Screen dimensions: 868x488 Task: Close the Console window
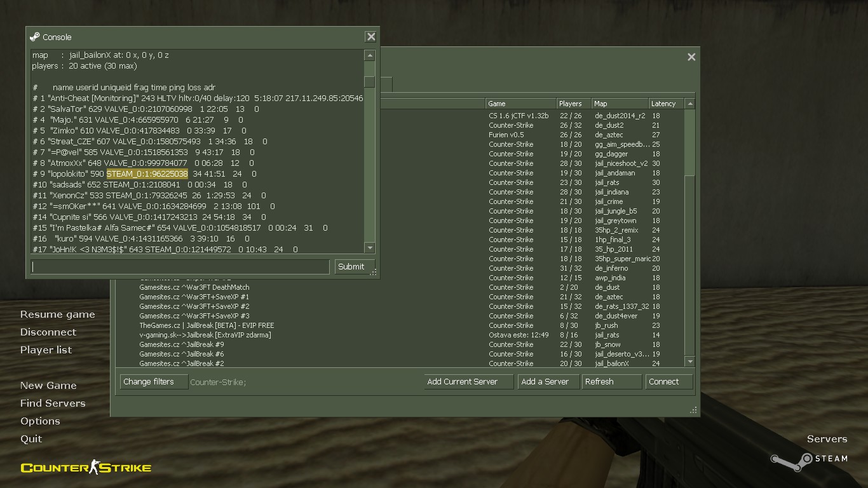(371, 37)
